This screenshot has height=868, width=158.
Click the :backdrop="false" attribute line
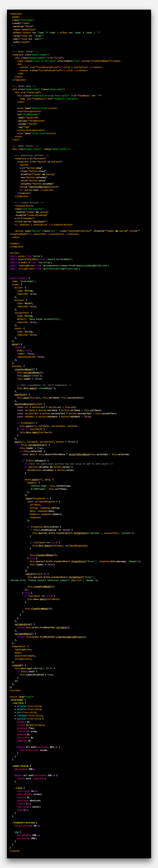tap(23, 26)
